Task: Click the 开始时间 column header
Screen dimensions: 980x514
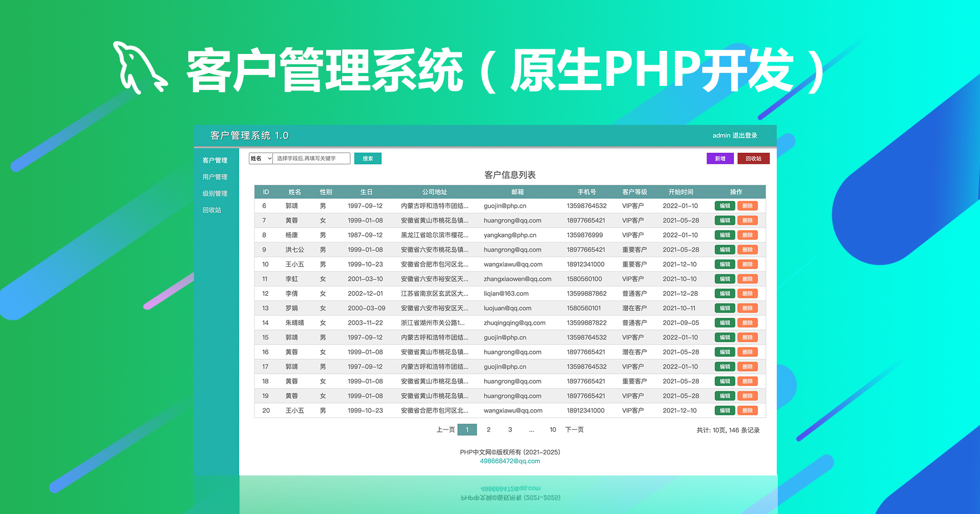Action: 681,192
